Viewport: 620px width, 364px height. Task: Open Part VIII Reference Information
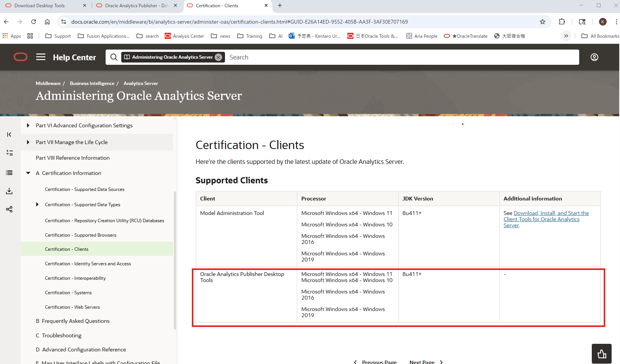[x=73, y=158]
